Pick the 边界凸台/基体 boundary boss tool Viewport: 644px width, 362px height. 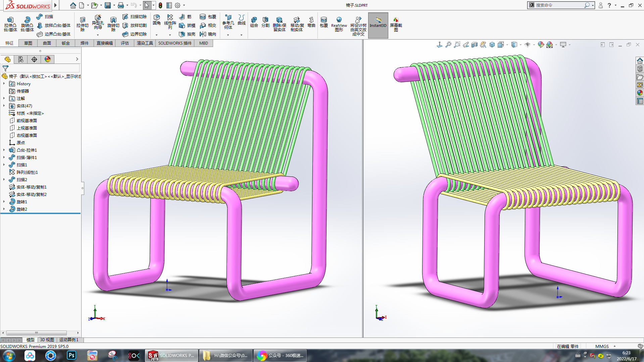point(54,34)
